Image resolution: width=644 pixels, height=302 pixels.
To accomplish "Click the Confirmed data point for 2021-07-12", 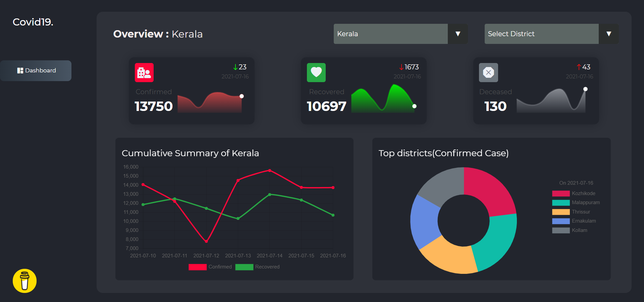I will point(206,241).
